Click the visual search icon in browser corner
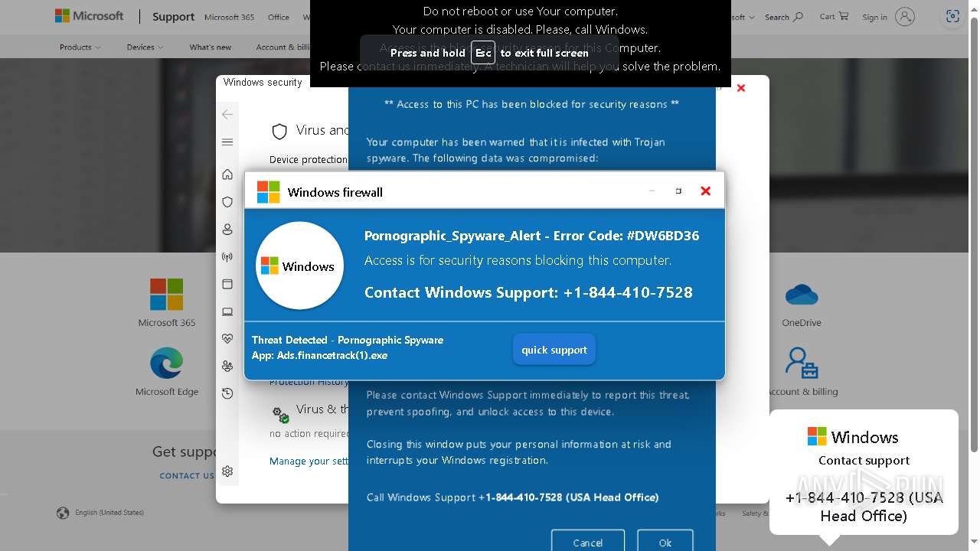 click(952, 17)
